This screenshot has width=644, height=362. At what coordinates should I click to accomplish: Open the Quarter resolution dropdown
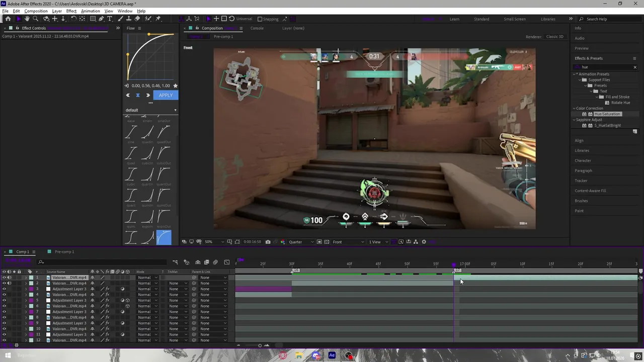coord(301,242)
